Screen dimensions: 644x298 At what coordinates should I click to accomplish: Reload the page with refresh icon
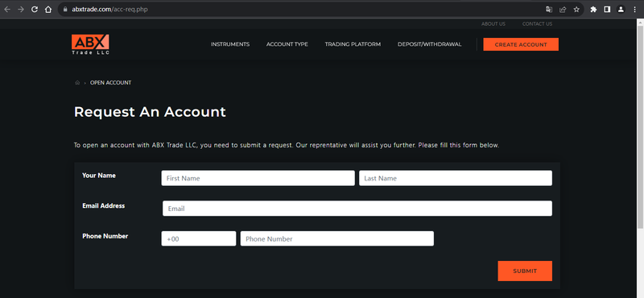(x=35, y=10)
